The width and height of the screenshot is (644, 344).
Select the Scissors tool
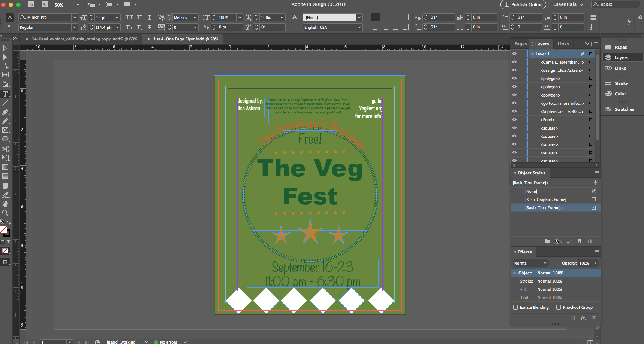click(x=5, y=149)
